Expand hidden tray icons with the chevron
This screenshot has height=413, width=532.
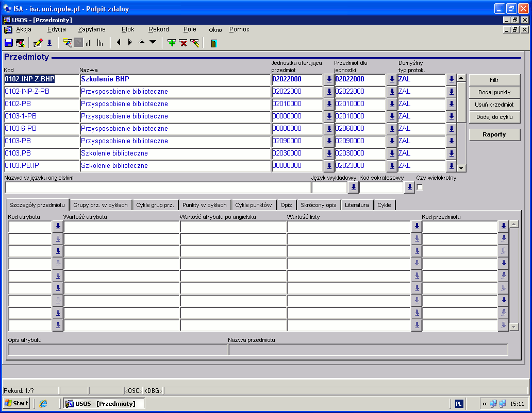485,404
